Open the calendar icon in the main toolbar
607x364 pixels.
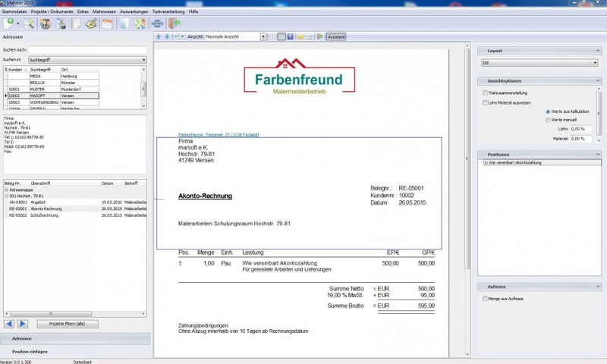point(107,24)
